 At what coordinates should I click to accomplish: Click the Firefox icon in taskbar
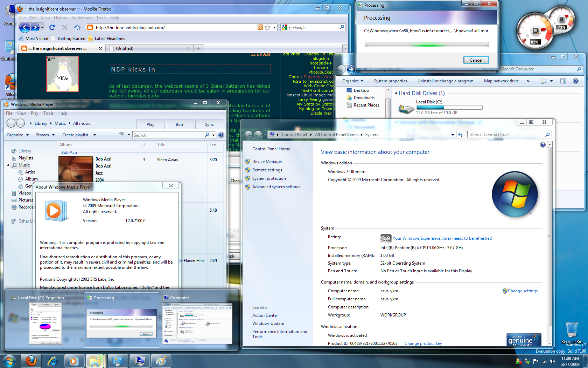coord(31,361)
